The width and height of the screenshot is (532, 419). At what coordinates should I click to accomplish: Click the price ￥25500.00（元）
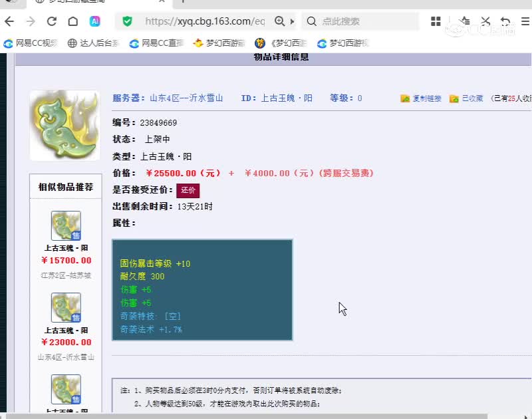point(184,174)
